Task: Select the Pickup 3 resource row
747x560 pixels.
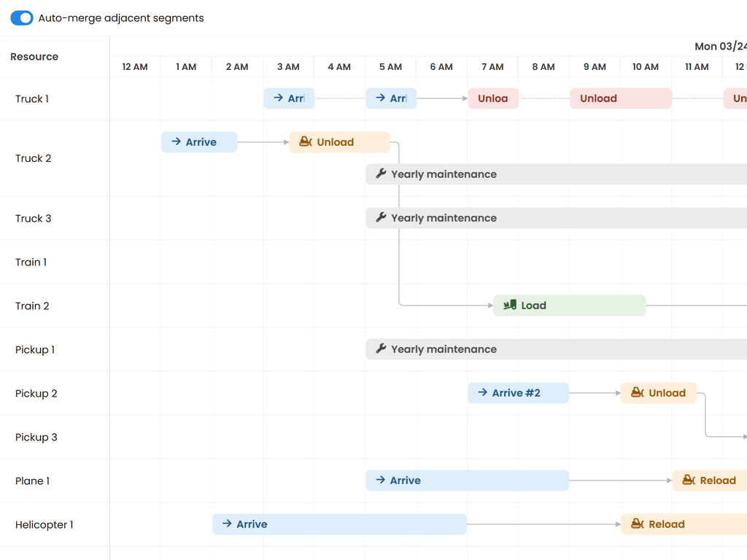Action: tap(36, 437)
